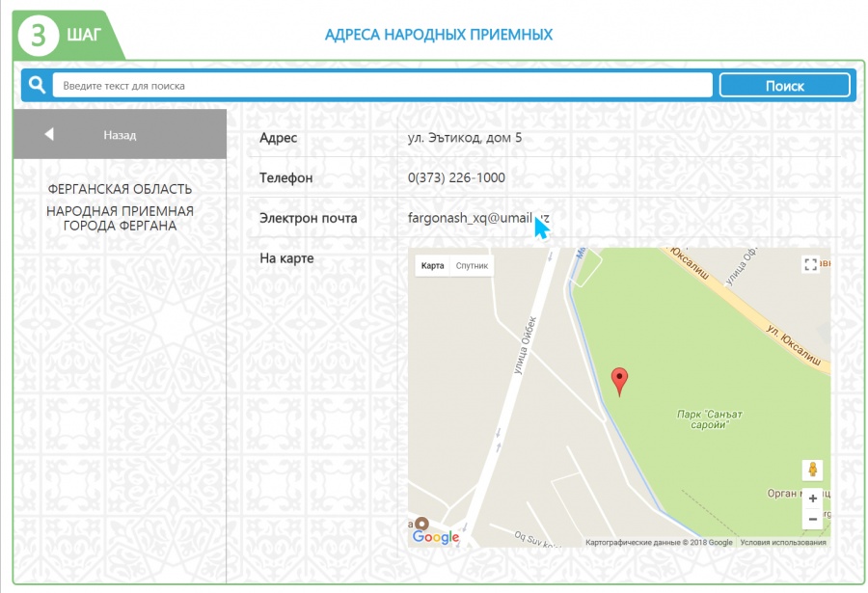Click the Адрес row label
The image size is (868, 593).
pos(279,138)
